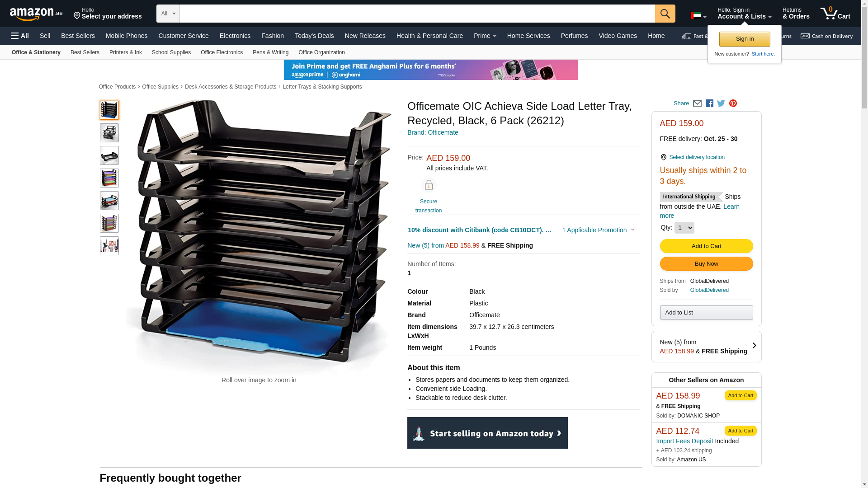The width and height of the screenshot is (868, 488).
Task: Open the All hamburger menu
Action: (x=20, y=36)
